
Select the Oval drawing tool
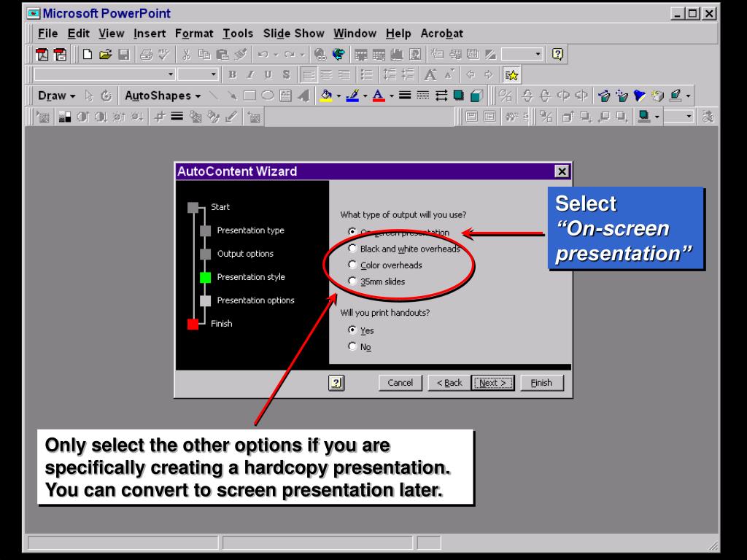point(268,96)
